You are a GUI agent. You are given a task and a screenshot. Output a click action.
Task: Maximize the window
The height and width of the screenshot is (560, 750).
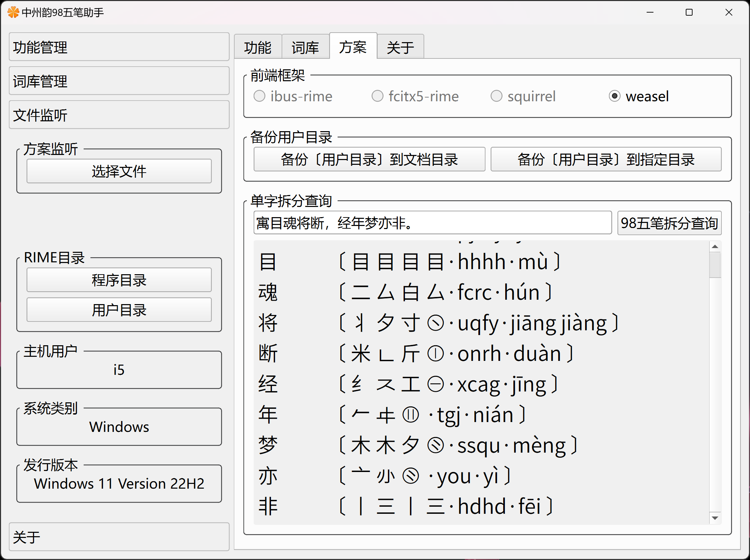pyautogui.click(x=689, y=13)
